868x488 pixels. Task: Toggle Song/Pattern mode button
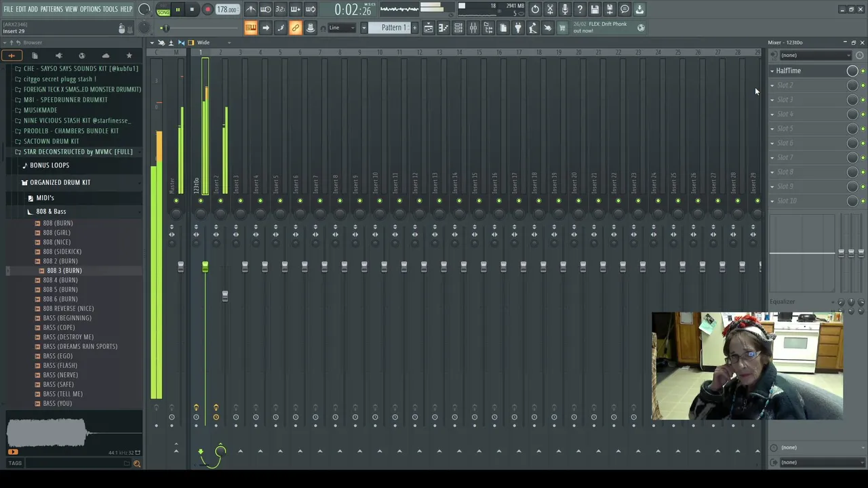[x=163, y=10]
